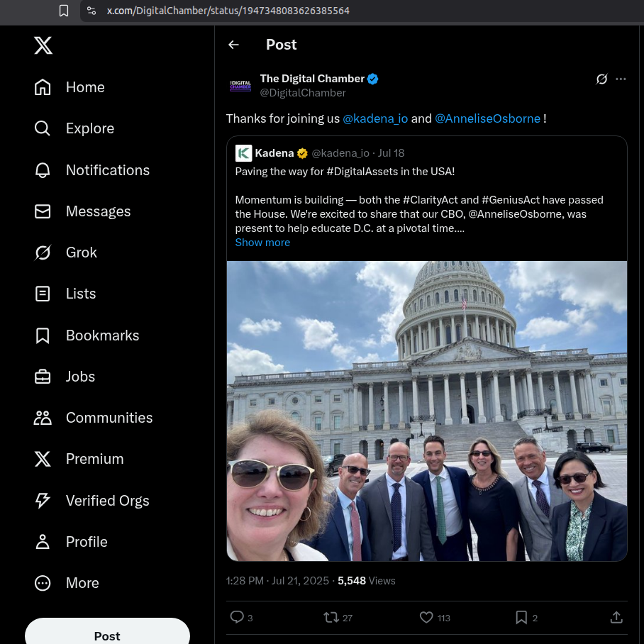Open site information icon in address bar

pyautogui.click(x=91, y=11)
